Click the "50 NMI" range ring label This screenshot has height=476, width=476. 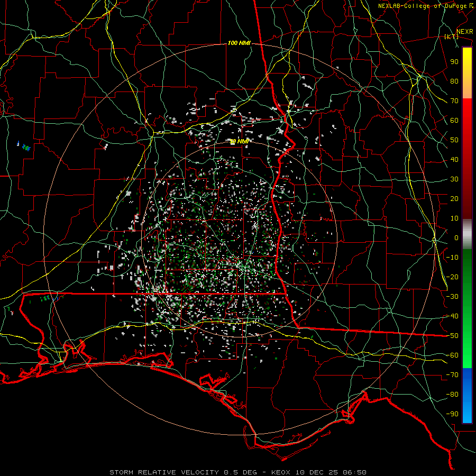tap(239, 141)
